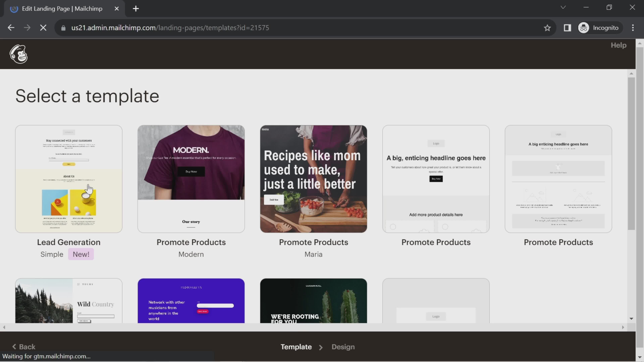The width and height of the screenshot is (644, 362).
Task: Select the Lead Generation template
Action: 68,179
